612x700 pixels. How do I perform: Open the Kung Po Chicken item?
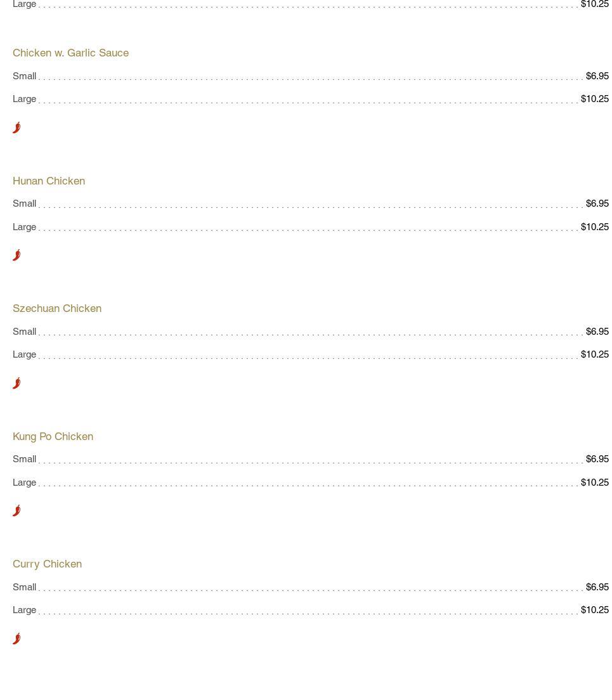pyautogui.click(x=53, y=436)
